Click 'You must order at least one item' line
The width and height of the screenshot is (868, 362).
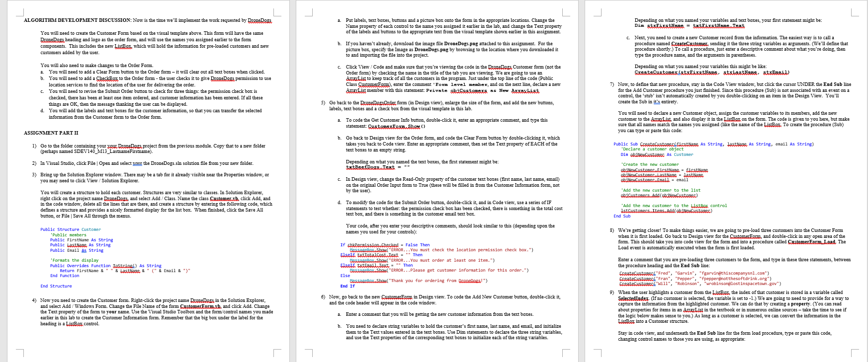423,260
